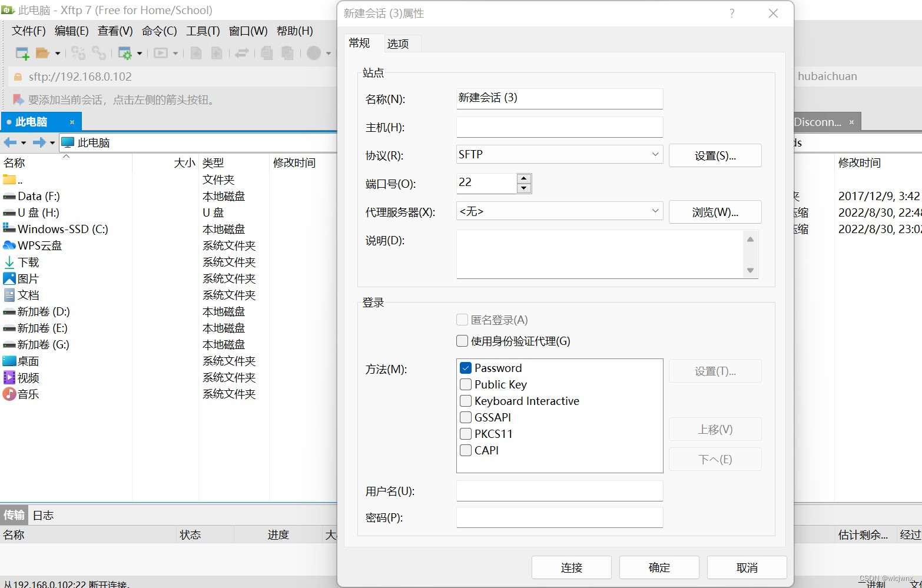922x588 pixels.
Task: Click the Forward arrow in local pane
Action: [39, 142]
